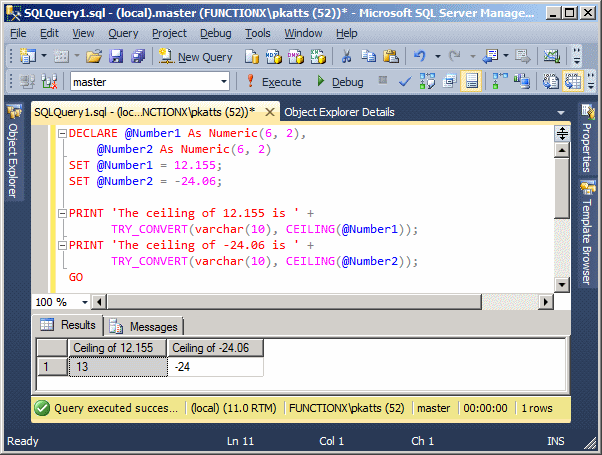Switch to the Messages tab
The width and height of the screenshot is (602, 455).
144,327
